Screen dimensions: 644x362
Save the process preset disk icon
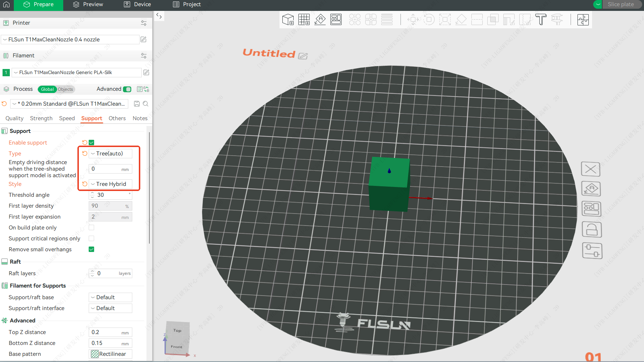[x=137, y=104]
